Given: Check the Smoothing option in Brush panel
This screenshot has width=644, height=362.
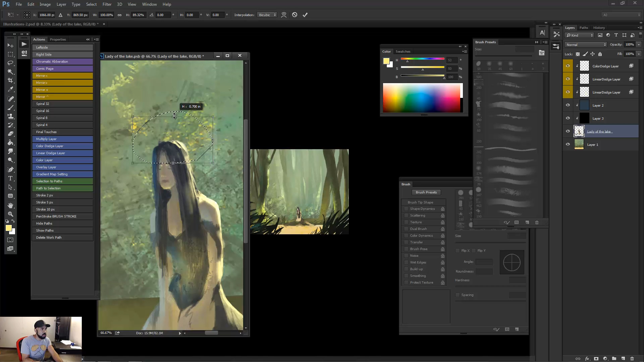Looking at the screenshot, I should [x=406, y=276].
